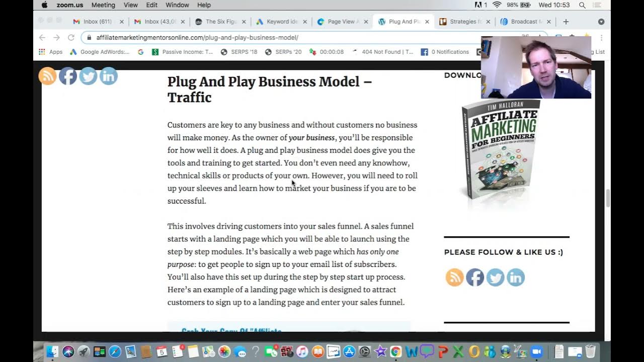Open Passive Income bookmark
The image size is (644, 362).
182,52
